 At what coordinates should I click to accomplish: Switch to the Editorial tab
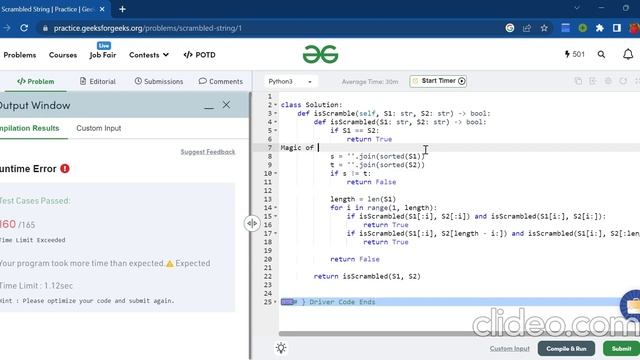(98, 81)
